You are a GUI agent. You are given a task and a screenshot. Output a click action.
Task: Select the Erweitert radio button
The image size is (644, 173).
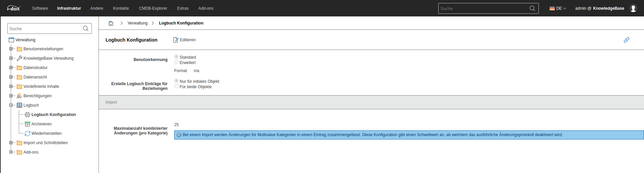point(176,62)
